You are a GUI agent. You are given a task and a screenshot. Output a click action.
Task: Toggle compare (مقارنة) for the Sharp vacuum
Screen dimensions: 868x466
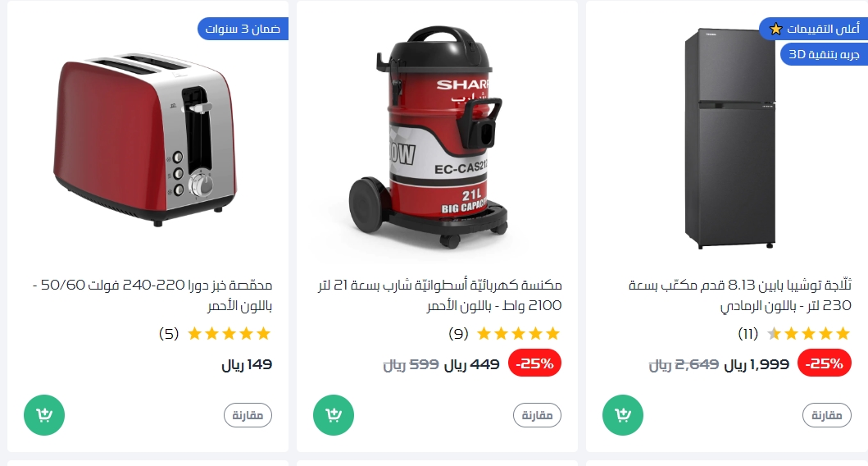point(537,415)
